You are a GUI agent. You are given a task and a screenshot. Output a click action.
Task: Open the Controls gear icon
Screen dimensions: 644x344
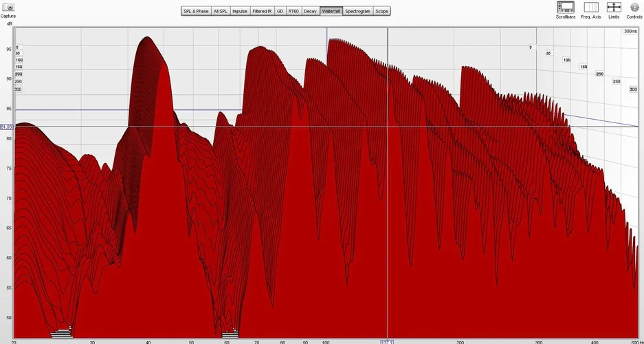click(x=634, y=7)
